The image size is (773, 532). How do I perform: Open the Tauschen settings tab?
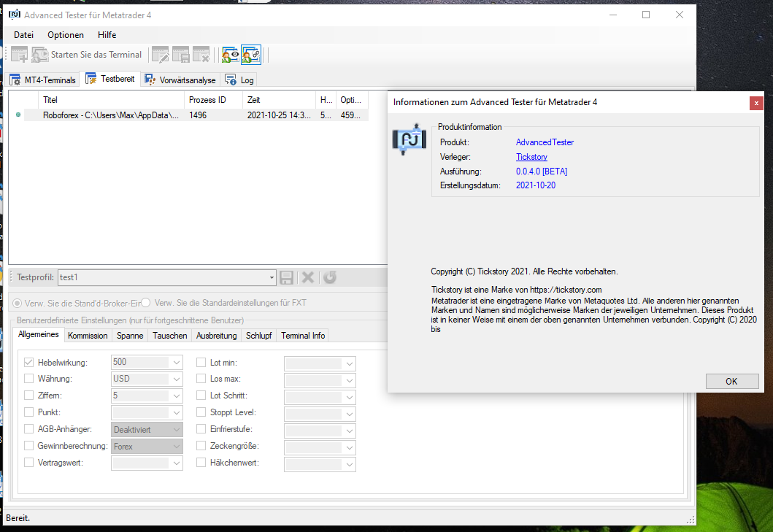(170, 336)
